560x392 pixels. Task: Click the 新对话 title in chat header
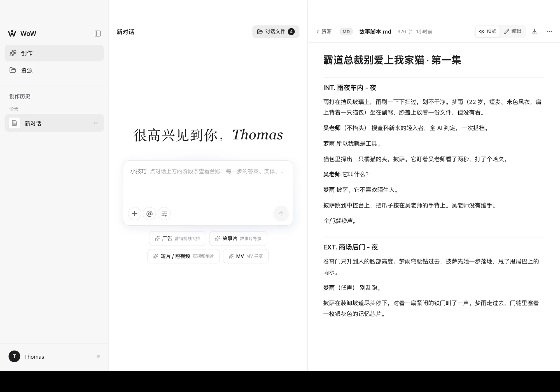(125, 32)
